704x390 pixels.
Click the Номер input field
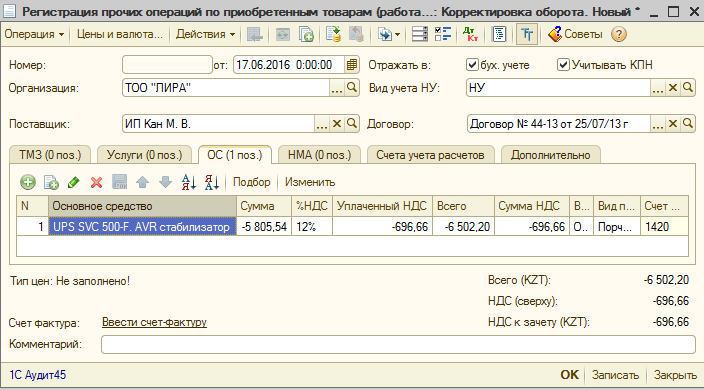[x=167, y=65]
